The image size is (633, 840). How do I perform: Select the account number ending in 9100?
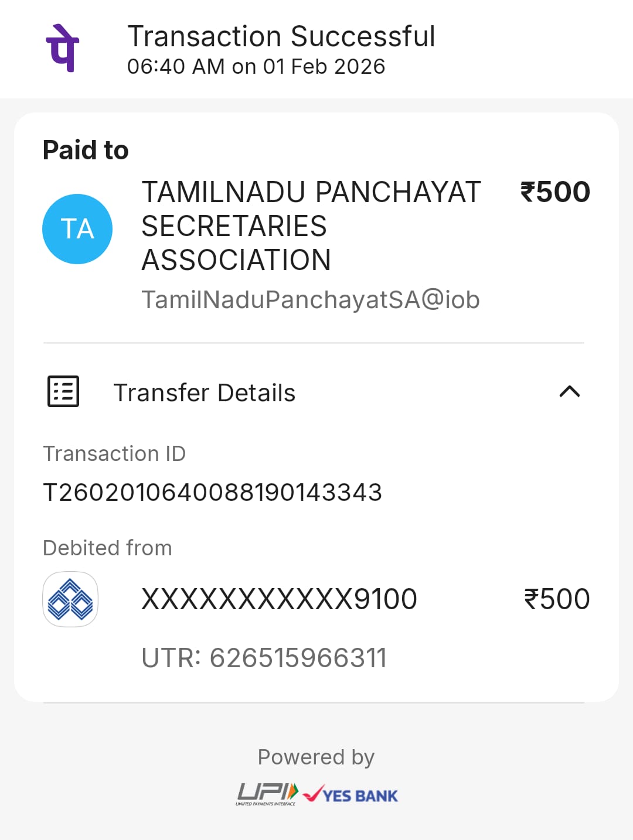click(x=279, y=599)
